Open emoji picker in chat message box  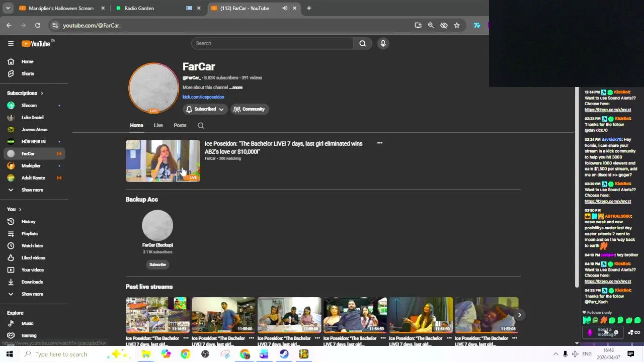click(616, 332)
